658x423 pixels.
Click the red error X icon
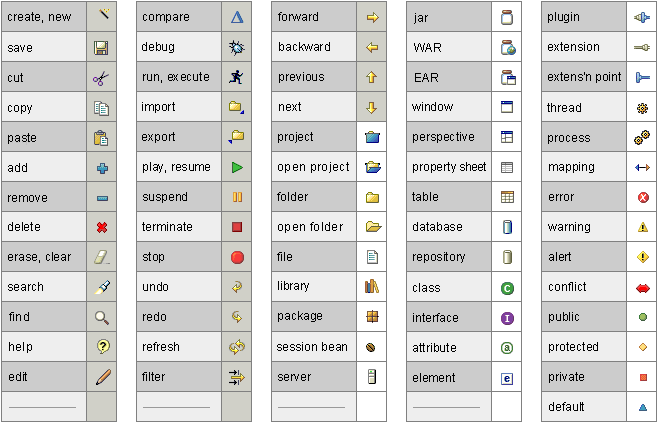[x=643, y=197]
